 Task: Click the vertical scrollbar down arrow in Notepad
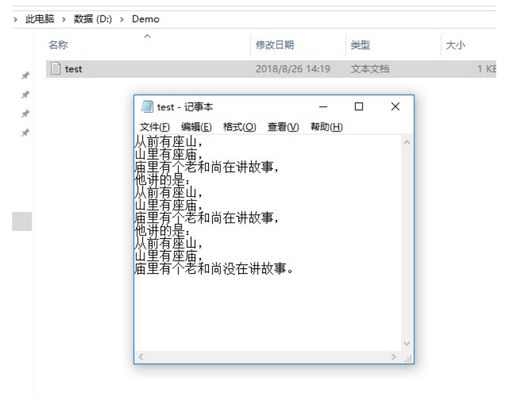pyautogui.click(x=407, y=344)
